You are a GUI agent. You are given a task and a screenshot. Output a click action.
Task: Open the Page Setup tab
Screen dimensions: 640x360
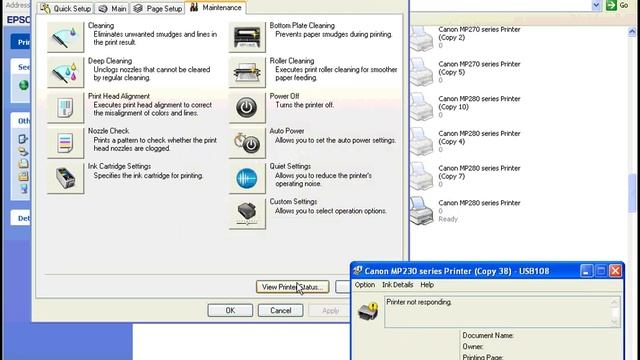coord(158,9)
